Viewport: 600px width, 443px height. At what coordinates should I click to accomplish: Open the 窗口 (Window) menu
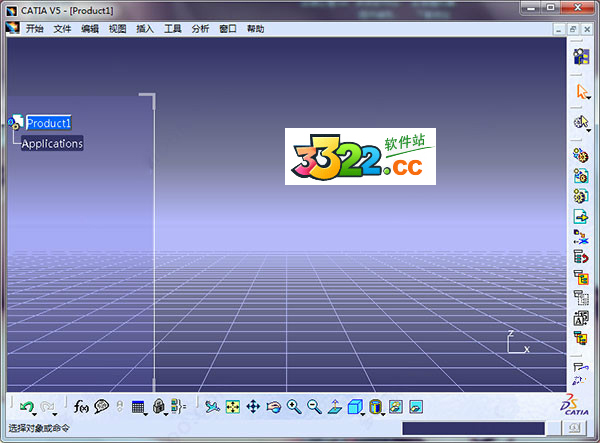(x=228, y=29)
